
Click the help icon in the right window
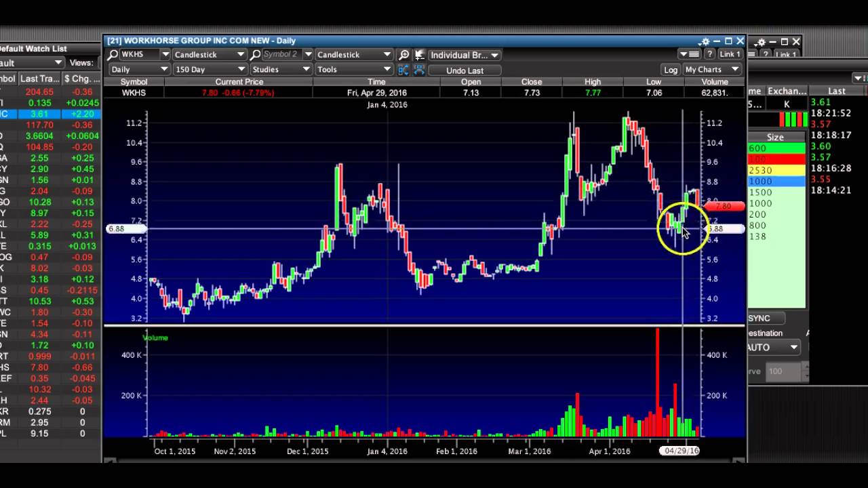765,54
